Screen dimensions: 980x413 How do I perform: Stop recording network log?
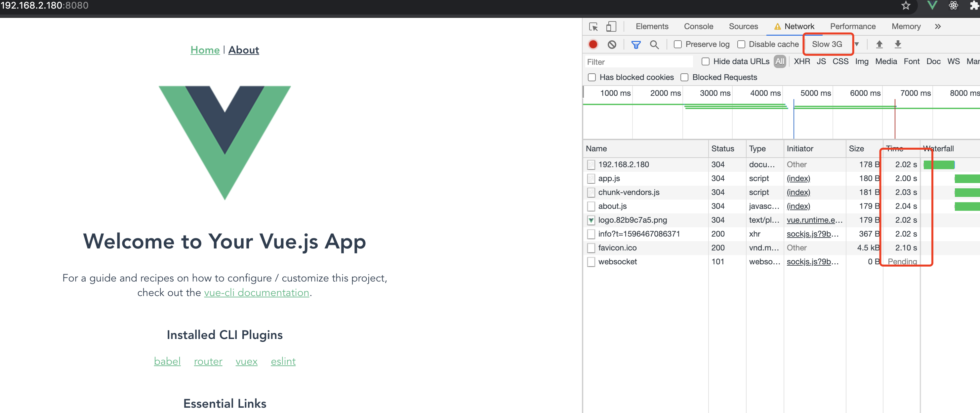(593, 45)
